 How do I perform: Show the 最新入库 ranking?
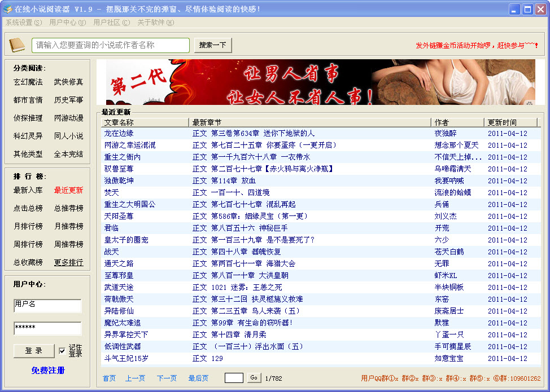point(28,190)
